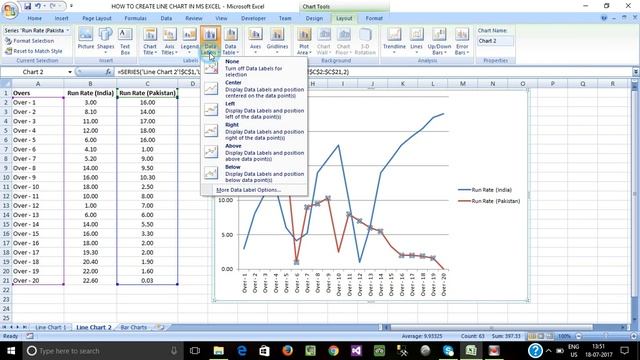
Task: Launch Chrome from taskbar
Action: click(333, 351)
